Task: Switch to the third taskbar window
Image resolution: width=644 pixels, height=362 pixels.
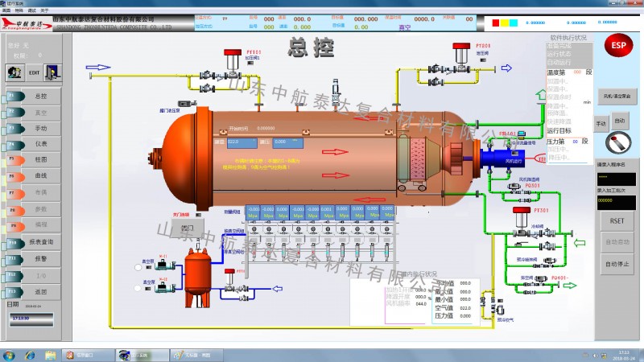Action: pyautogui.click(x=196, y=356)
